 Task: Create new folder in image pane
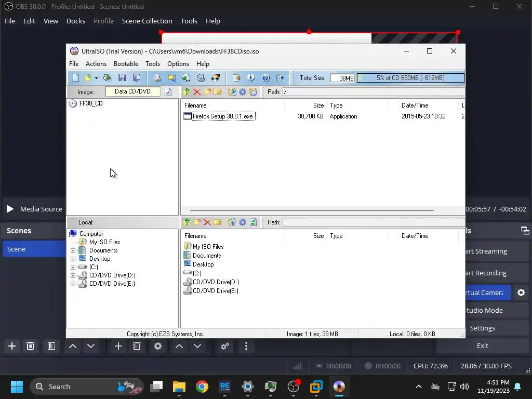(x=207, y=92)
